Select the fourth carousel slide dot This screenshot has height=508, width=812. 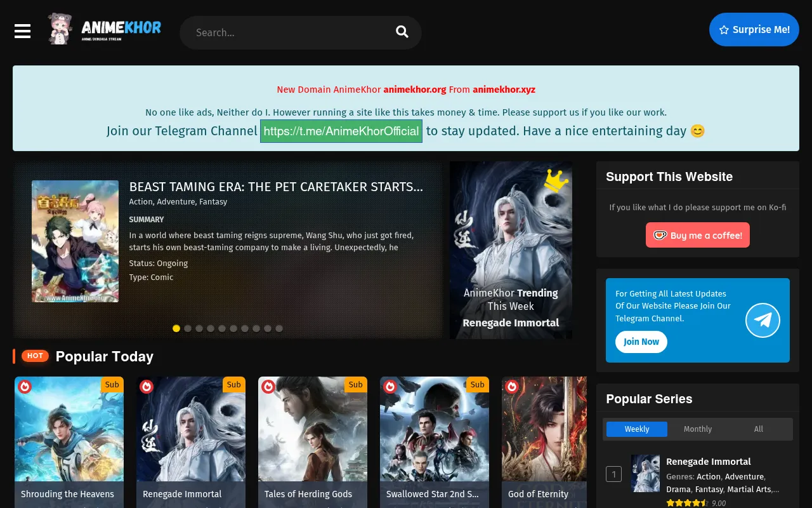tap(211, 328)
